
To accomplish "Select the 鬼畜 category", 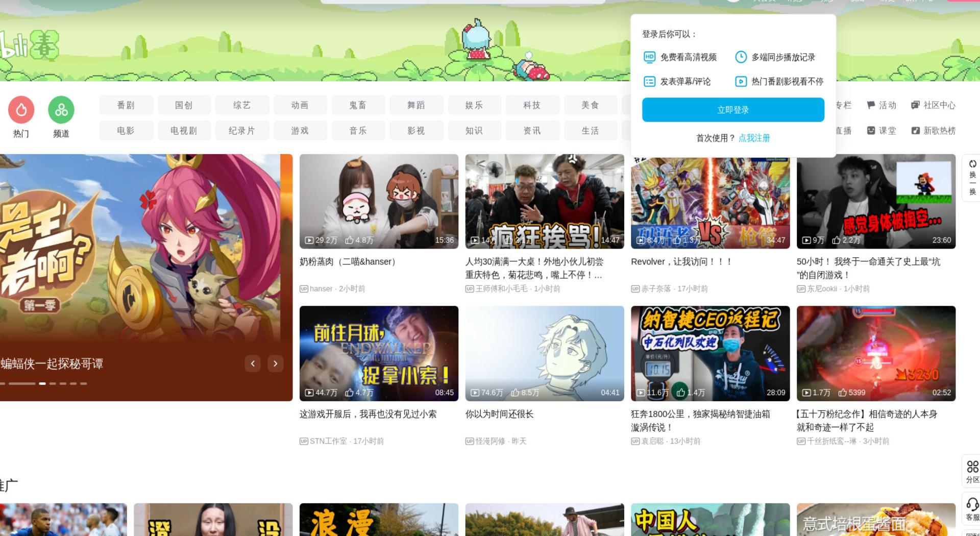I will pos(358,105).
